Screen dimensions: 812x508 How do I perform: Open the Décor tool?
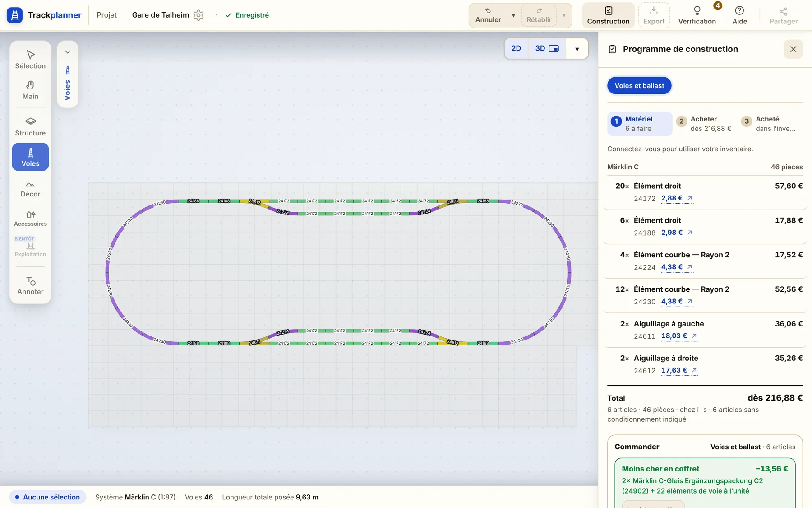click(x=30, y=189)
